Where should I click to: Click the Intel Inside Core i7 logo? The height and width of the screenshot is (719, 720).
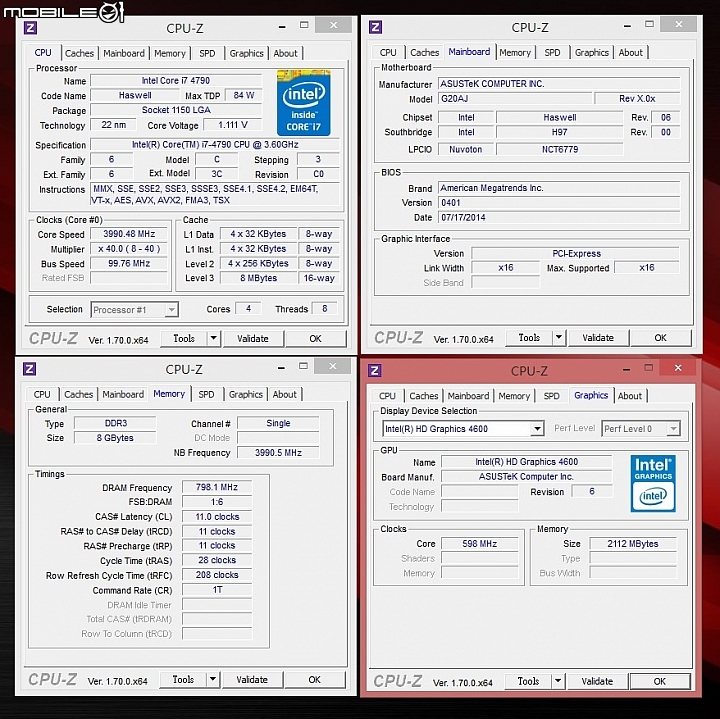point(304,103)
